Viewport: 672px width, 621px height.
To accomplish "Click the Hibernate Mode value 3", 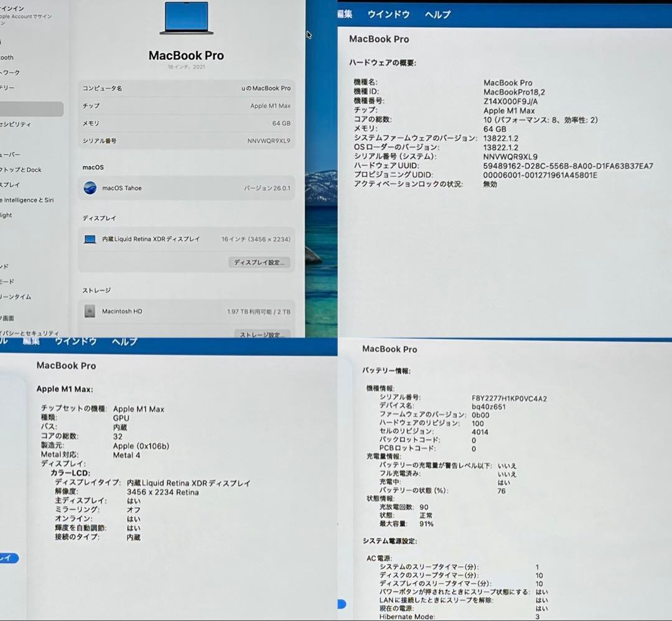I will click(538, 617).
